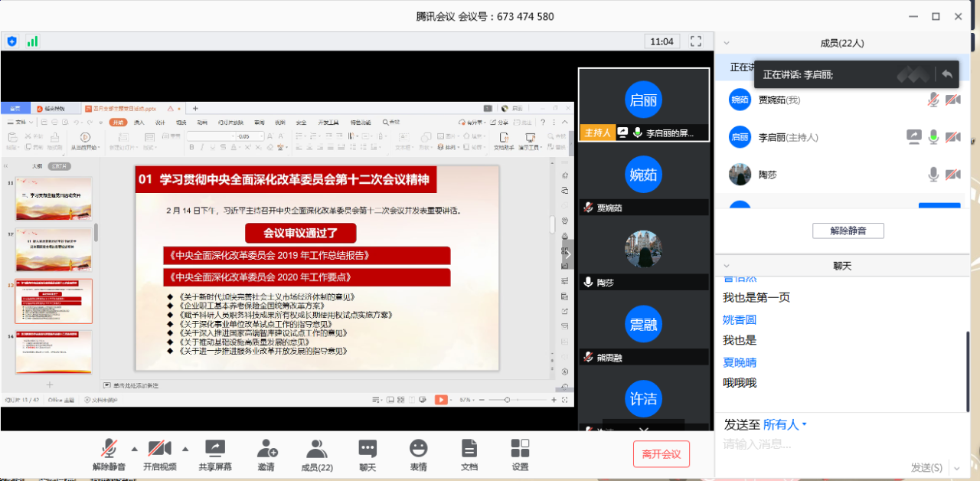The width and height of the screenshot is (980, 481).
Task: Select 启丽 host video tile
Action: coord(643,105)
